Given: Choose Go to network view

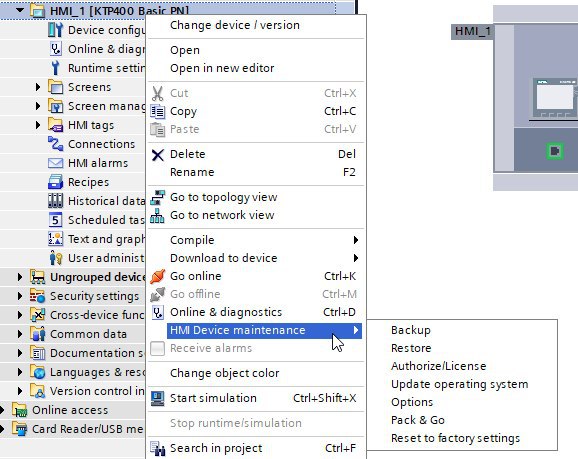Looking at the screenshot, I should [222, 215].
